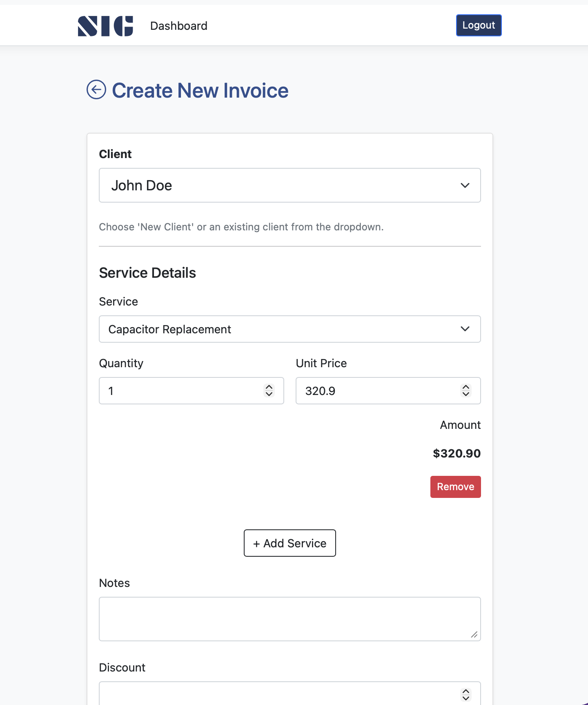Click the Quantity stepper down arrow
This screenshot has width=588, height=705.
pyautogui.click(x=269, y=395)
